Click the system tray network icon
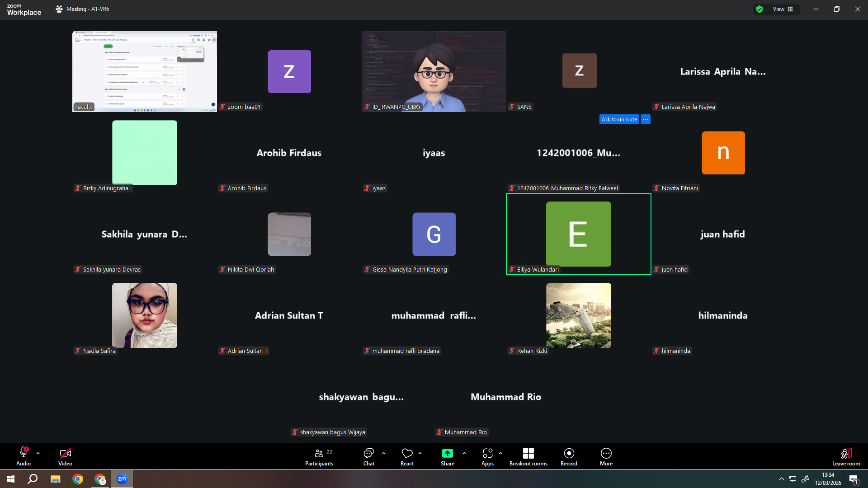The width and height of the screenshot is (868, 488). [x=793, y=479]
